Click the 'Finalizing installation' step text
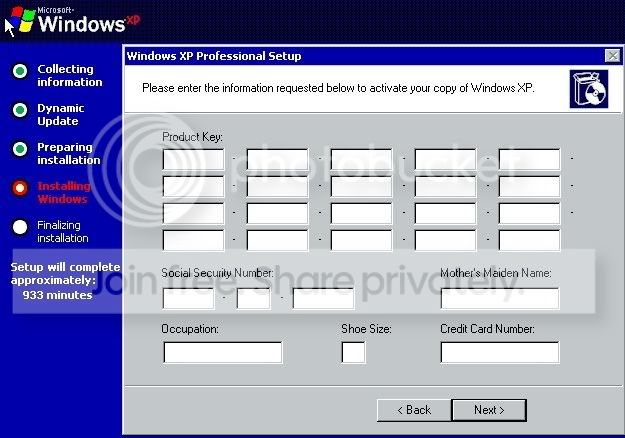Screen dimensions: 625x438 pyautogui.click(x=63, y=232)
